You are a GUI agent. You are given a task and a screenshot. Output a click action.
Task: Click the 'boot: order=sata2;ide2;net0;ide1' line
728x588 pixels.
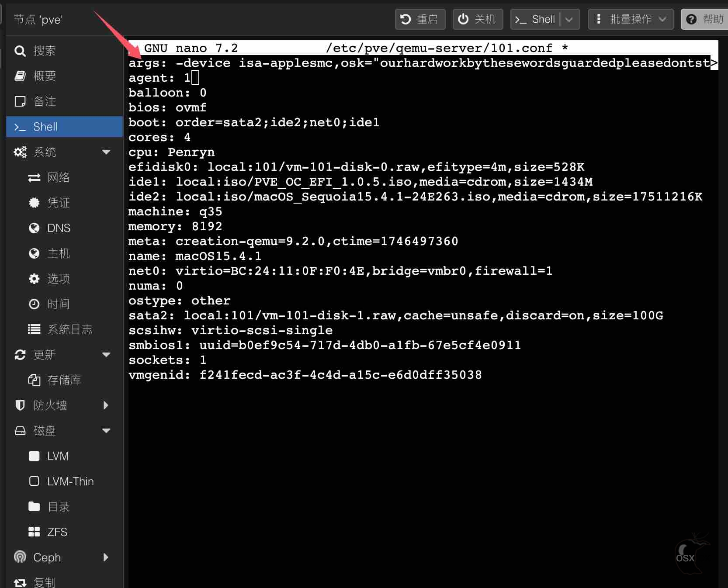[x=254, y=122]
